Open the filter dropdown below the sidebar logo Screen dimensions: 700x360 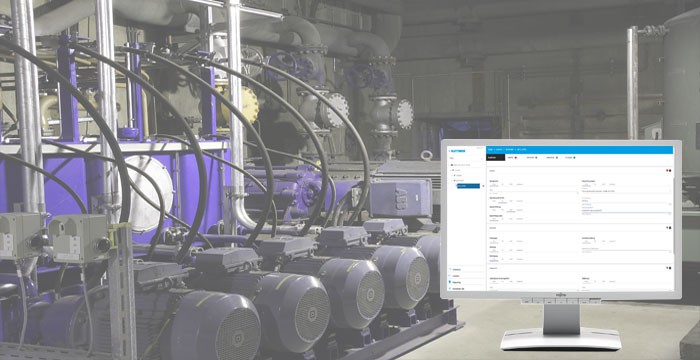466,158
